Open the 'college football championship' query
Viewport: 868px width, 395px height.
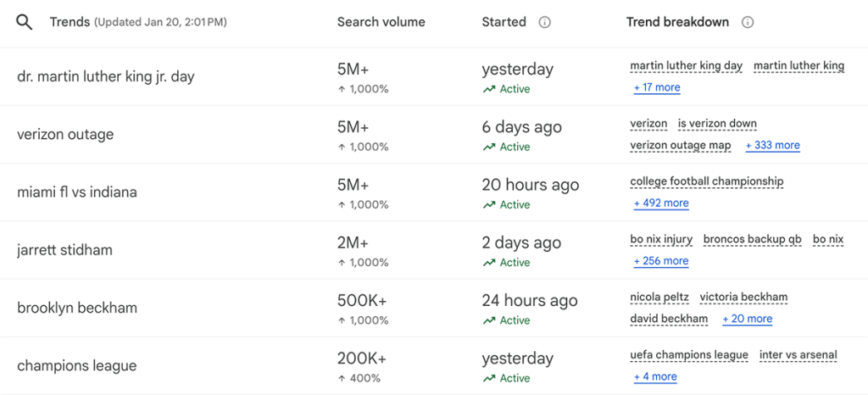tap(706, 181)
